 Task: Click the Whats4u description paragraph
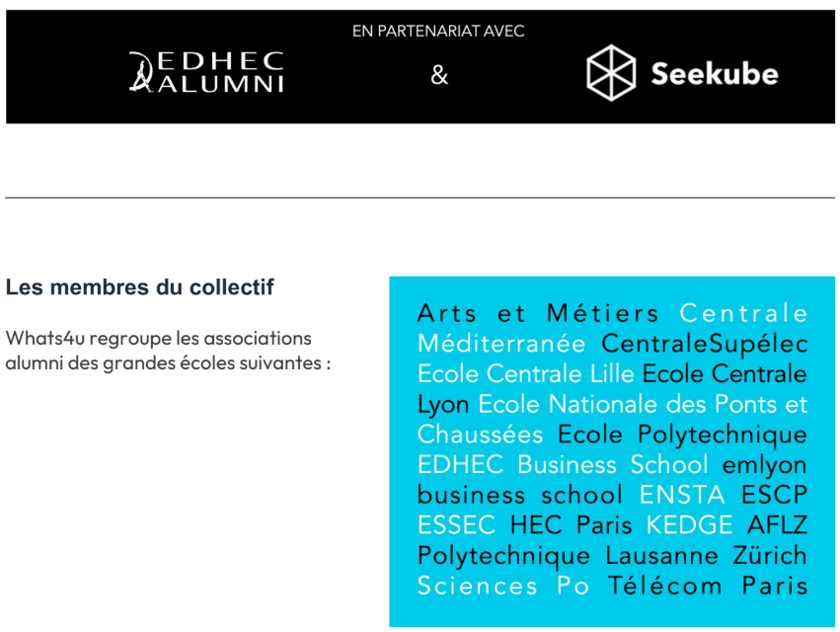[168, 351]
